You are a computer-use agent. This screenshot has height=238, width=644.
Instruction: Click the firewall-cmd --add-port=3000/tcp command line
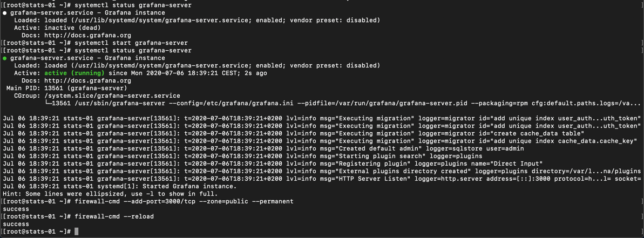(184, 201)
